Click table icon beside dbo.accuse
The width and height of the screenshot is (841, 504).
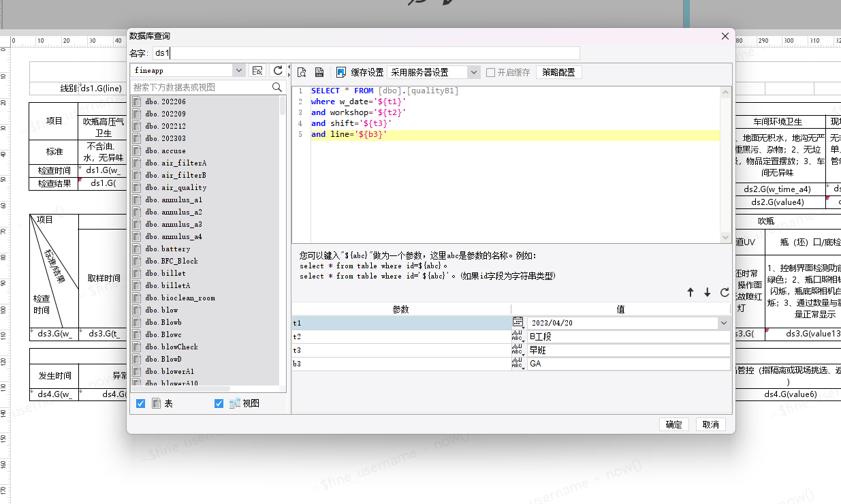(137, 151)
